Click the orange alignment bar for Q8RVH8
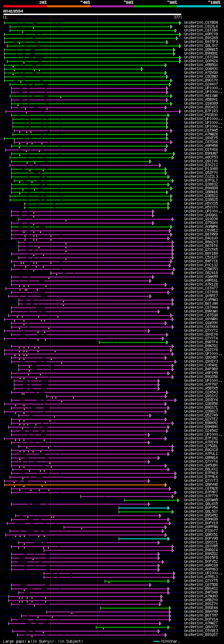Image resolution: width=224 pixels, height=644 pixels. [85, 485]
